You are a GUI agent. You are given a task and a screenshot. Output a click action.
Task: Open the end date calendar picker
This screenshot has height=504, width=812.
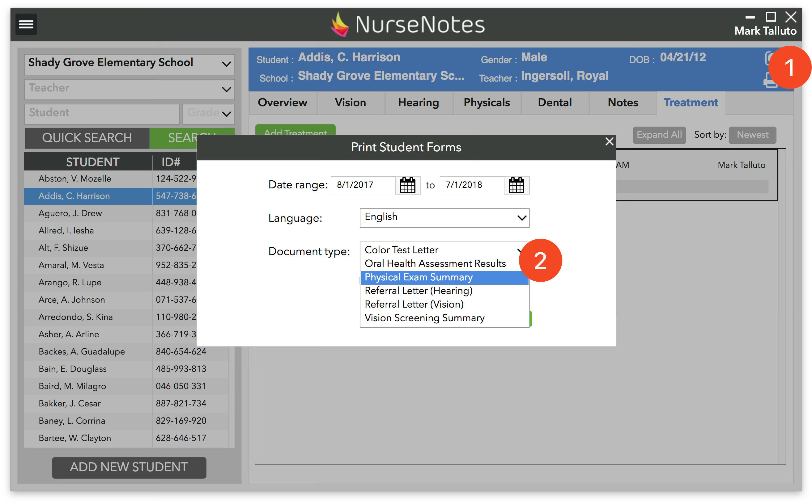(x=516, y=185)
